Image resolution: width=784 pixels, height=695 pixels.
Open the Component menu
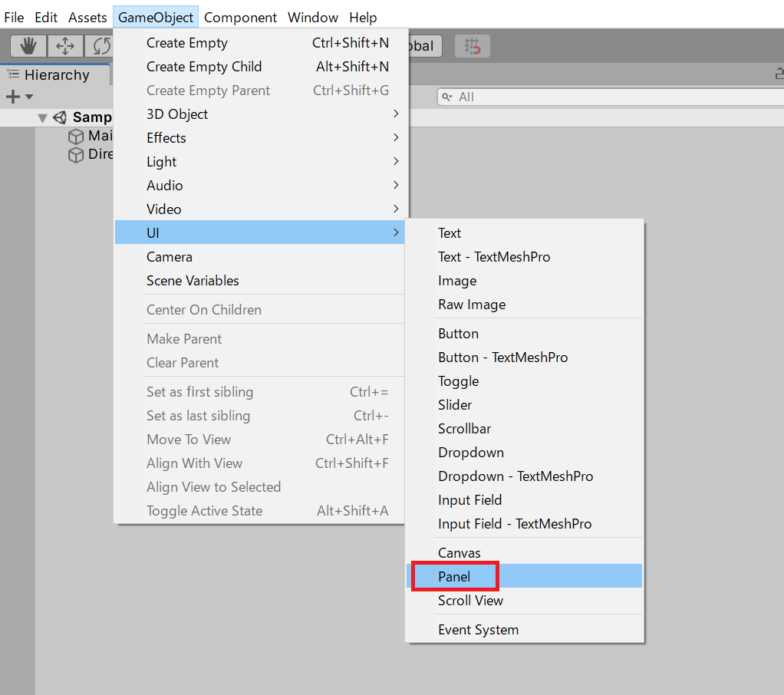240,17
